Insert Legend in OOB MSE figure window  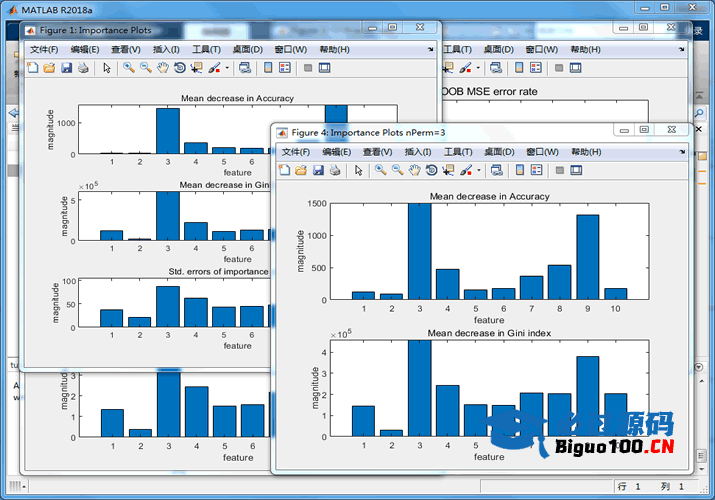coord(536,68)
